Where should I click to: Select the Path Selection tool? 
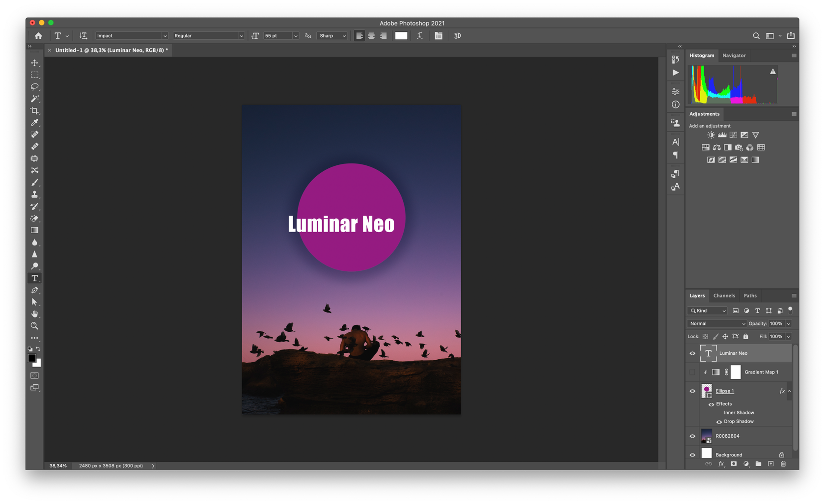click(x=34, y=302)
